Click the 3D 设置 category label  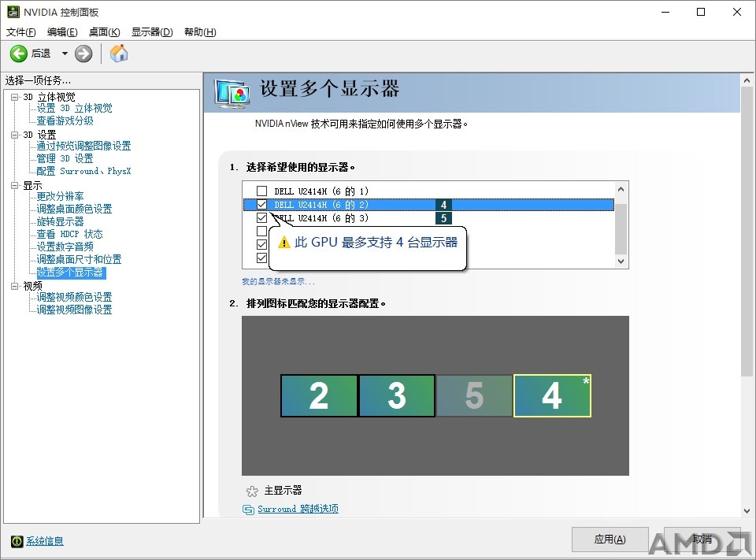pos(39,135)
